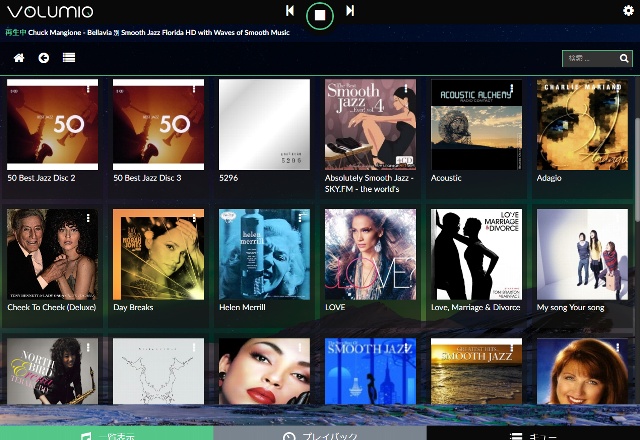Click the 'Adagio' album title

[549, 178]
